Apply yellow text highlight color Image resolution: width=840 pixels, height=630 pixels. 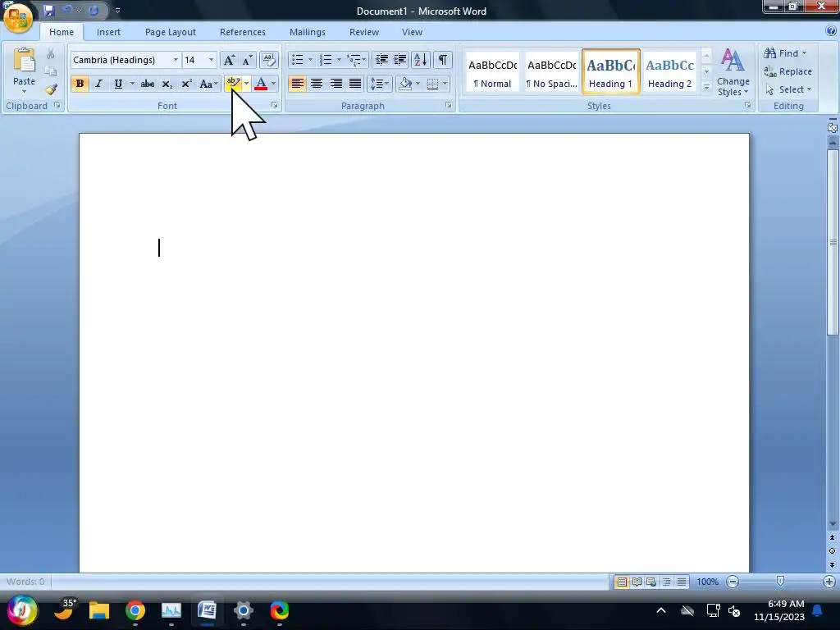(233, 84)
